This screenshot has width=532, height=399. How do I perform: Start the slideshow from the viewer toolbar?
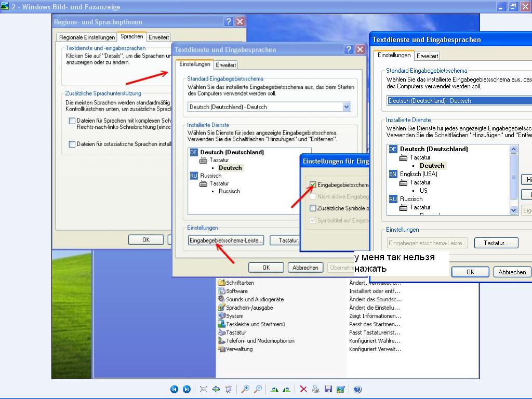229,389
